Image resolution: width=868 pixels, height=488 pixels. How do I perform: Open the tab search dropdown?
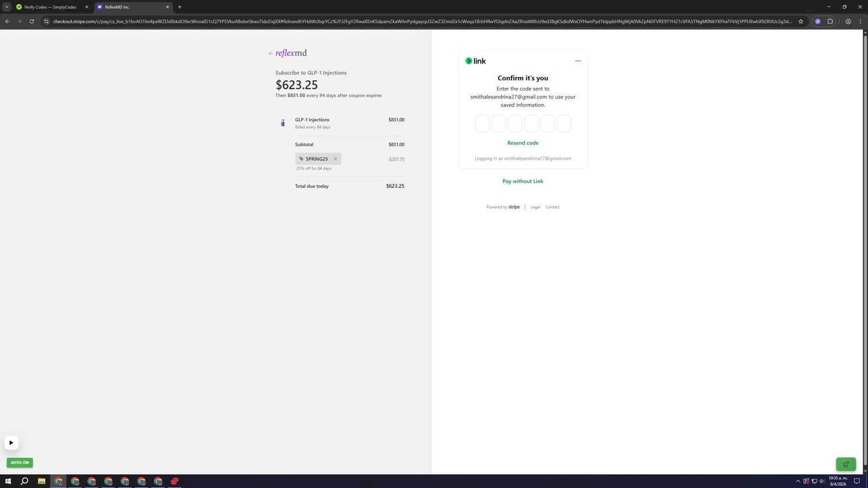pos(7,7)
